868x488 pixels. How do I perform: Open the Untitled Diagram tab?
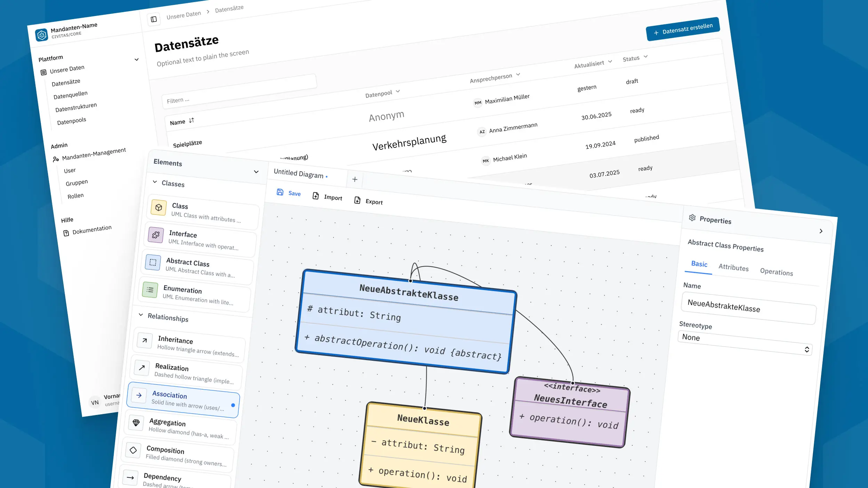pyautogui.click(x=299, y=173)
